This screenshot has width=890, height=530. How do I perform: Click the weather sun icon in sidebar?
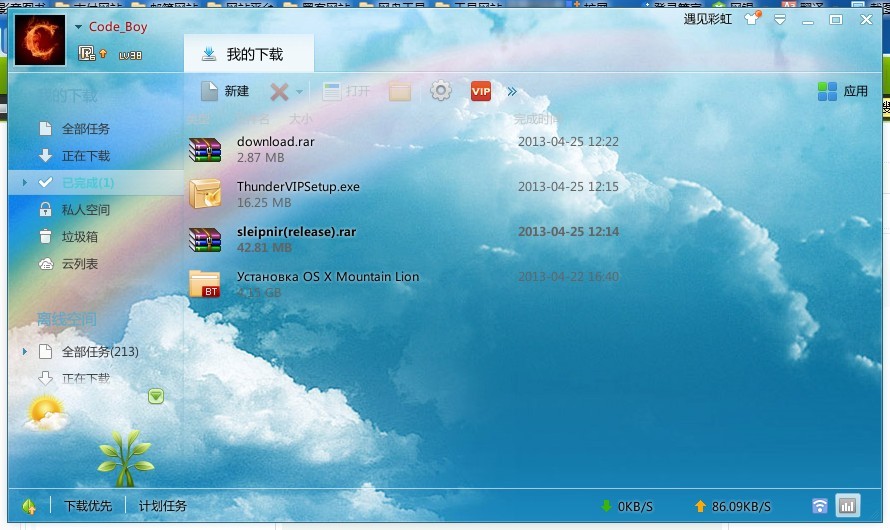tap(45, 411)
